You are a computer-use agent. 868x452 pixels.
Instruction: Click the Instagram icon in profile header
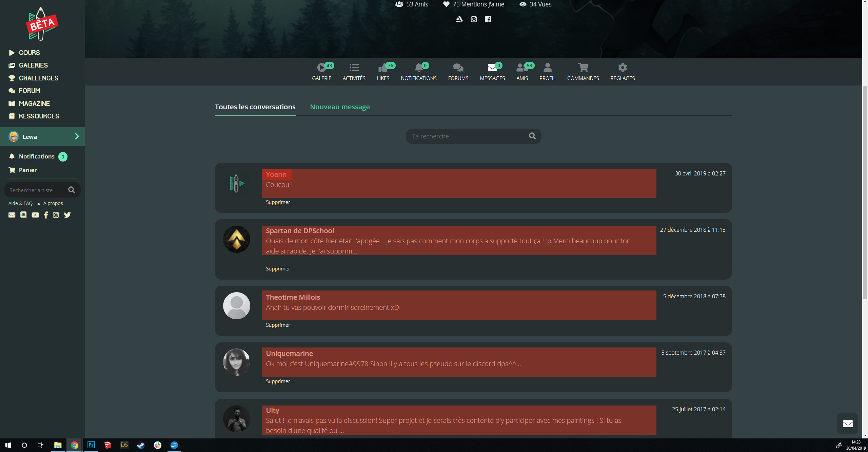click(474, 19)
